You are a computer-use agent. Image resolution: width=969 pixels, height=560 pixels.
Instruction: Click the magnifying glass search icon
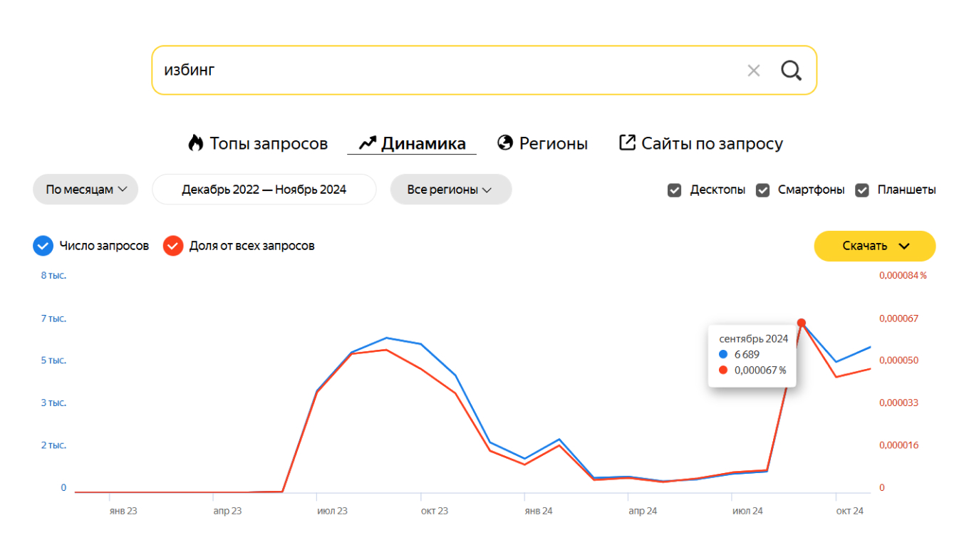(791, 71)
